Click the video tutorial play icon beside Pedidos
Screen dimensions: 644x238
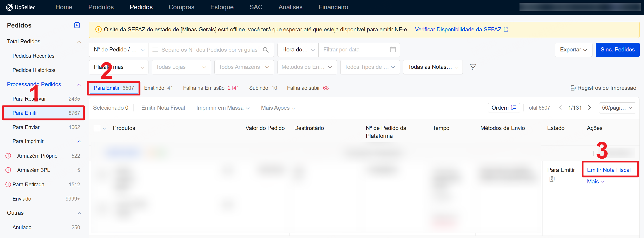click(x=77, y=25)
